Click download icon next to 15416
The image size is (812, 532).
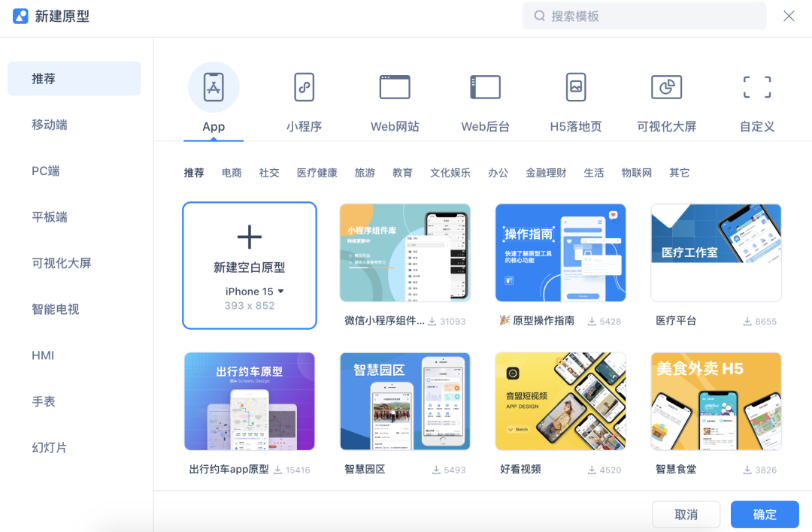(x=277, y=470)
